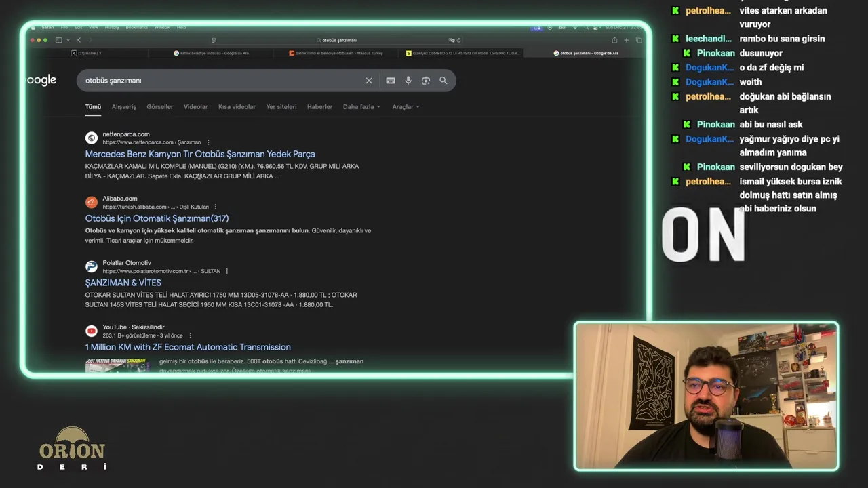The width and height of the screenshot is (868, 488).
Task: Click the red YouTube favicon in the results
Action: tap(92, 331)
